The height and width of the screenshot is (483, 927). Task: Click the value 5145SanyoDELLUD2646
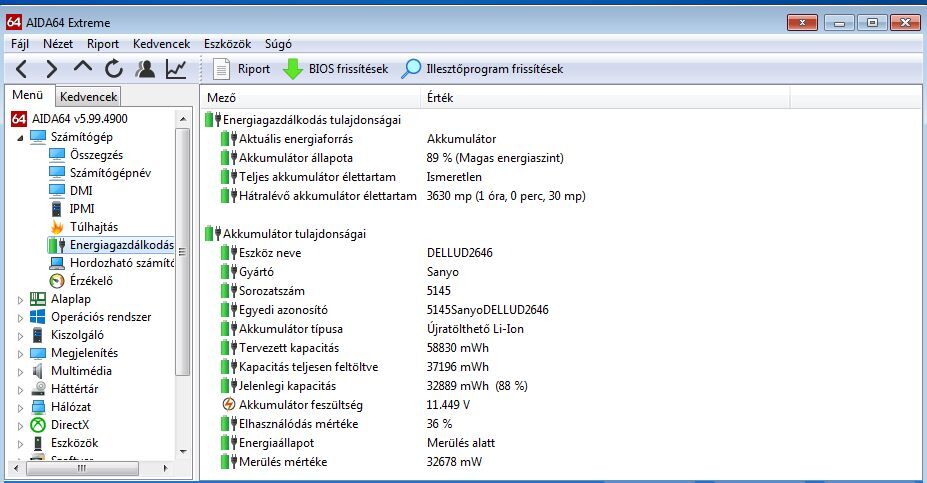(488, 310)
